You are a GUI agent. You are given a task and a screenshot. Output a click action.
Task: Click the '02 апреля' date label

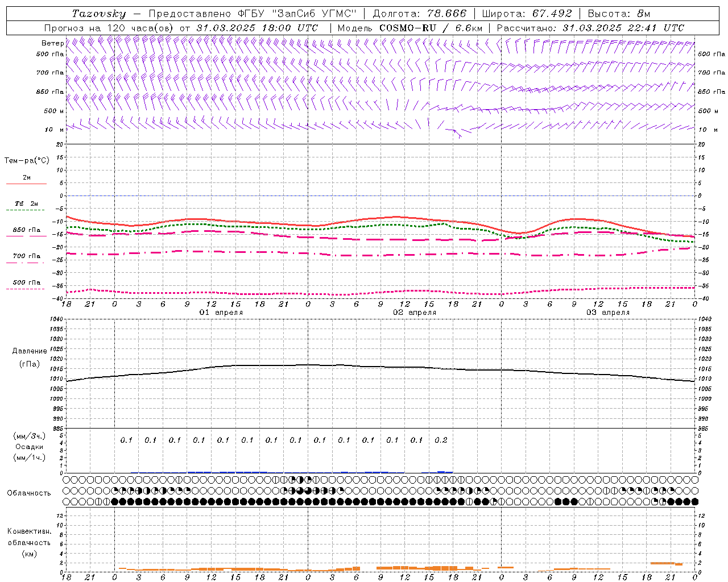click(x=415, y=313)
